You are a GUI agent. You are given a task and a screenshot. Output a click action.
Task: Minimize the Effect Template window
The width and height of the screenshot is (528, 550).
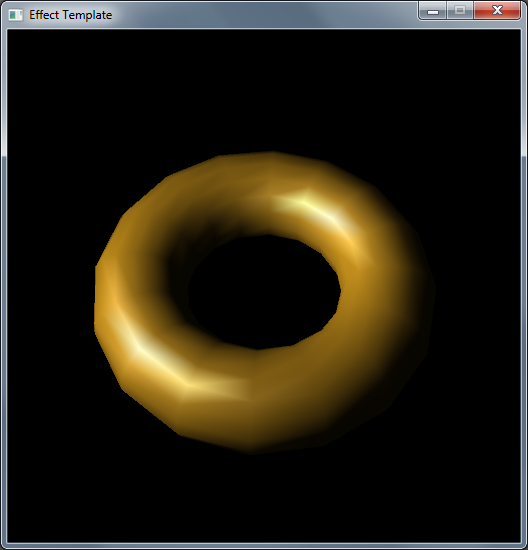coord(433,11)
